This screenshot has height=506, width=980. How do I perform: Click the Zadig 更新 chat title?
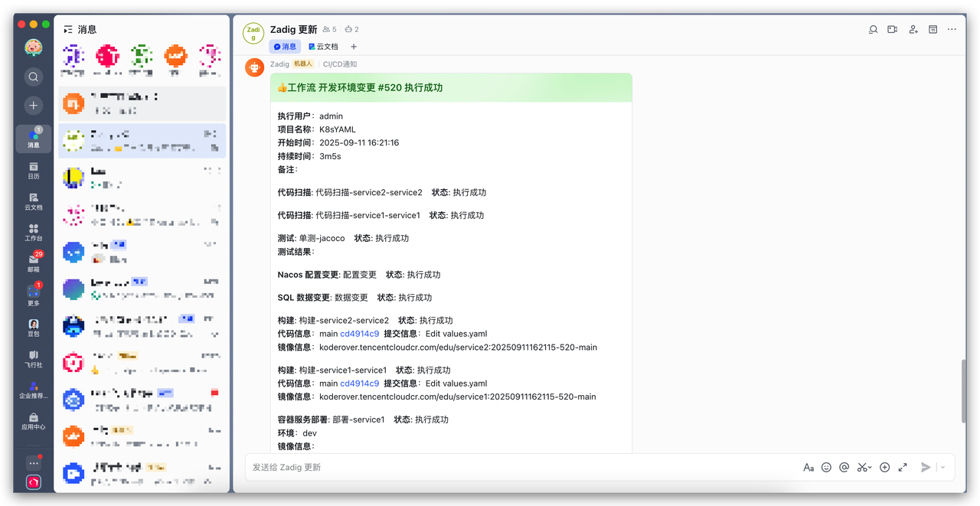pyautogui.click(x=293, y=30)
